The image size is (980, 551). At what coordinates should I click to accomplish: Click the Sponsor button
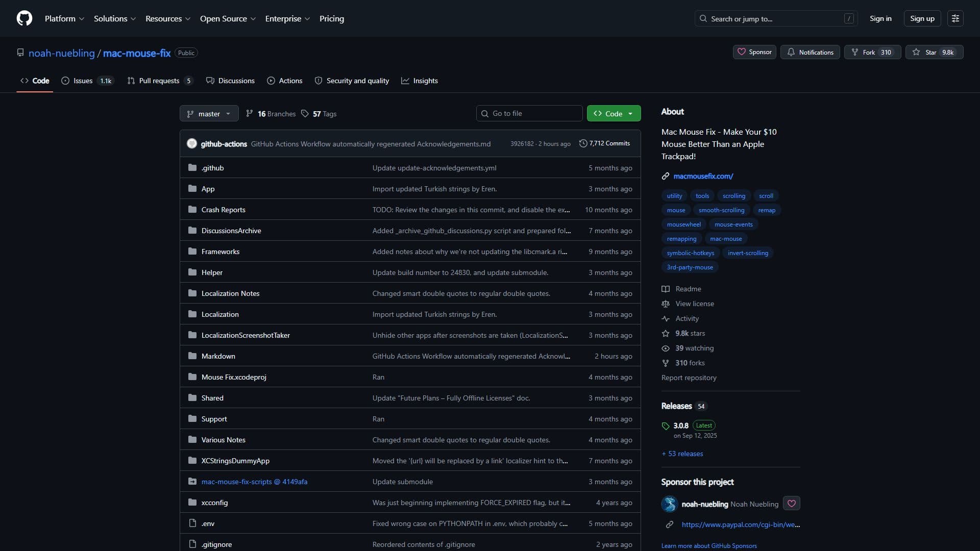pos(754,52)
